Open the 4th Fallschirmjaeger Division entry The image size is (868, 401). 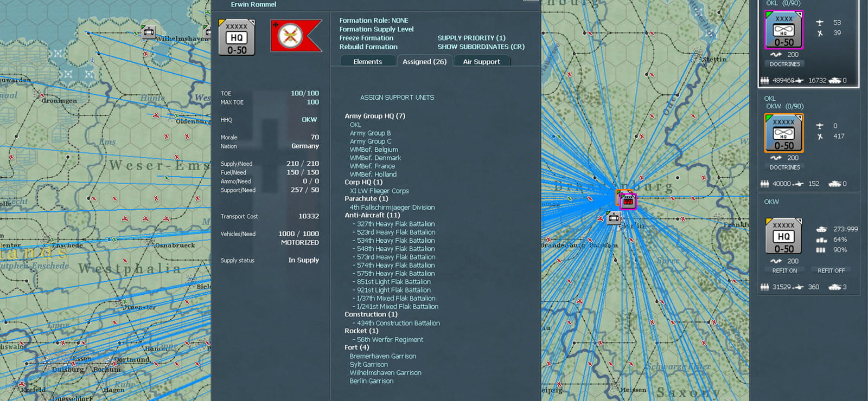(x=392, y=208)
